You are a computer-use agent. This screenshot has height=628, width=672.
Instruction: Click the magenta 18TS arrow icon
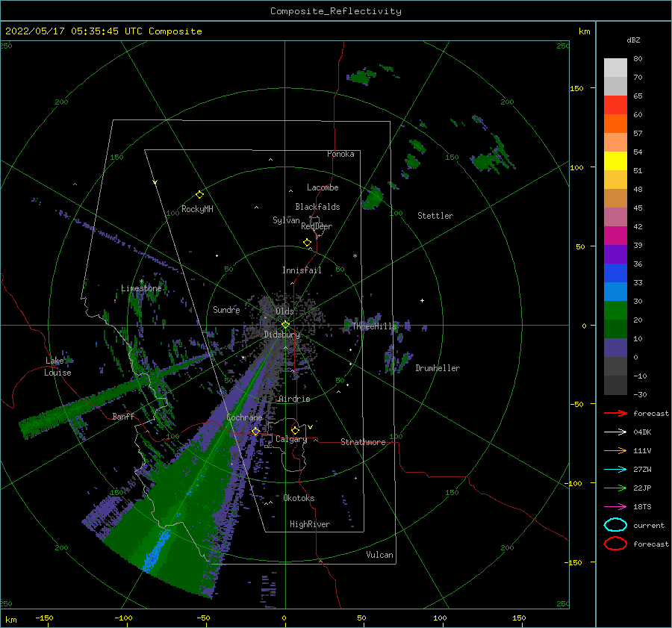[x=615, y=507]
